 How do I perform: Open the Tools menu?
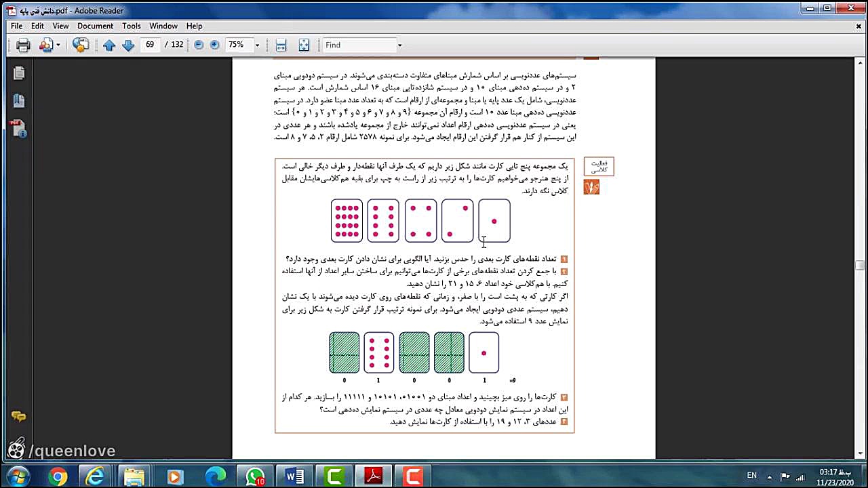tap(132, 26)
